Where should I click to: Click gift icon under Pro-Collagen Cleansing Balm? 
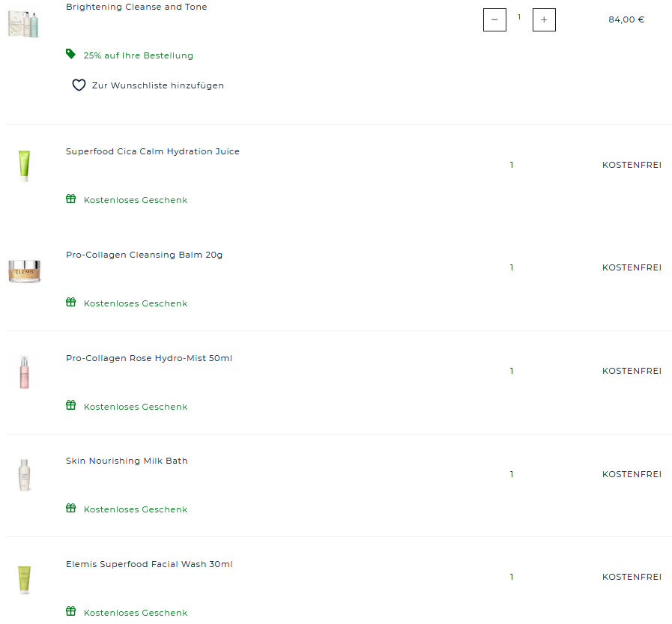click(x=71, y=303)
